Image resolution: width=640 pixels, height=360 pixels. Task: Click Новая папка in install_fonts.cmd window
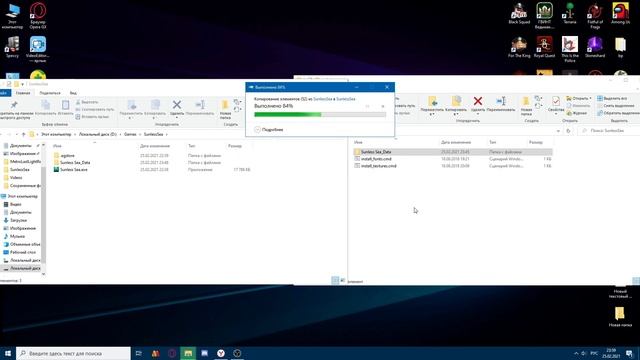[x=526, y=106]
